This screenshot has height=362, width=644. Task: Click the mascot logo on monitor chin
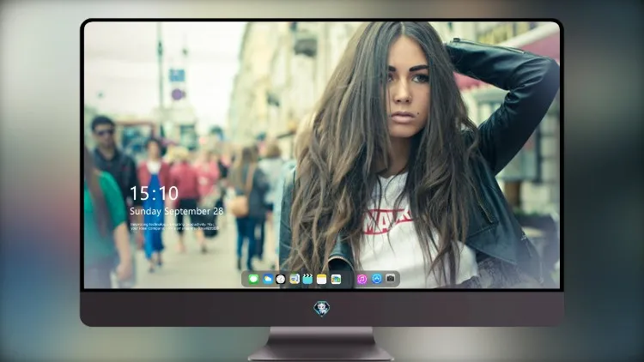click(322, 309)
